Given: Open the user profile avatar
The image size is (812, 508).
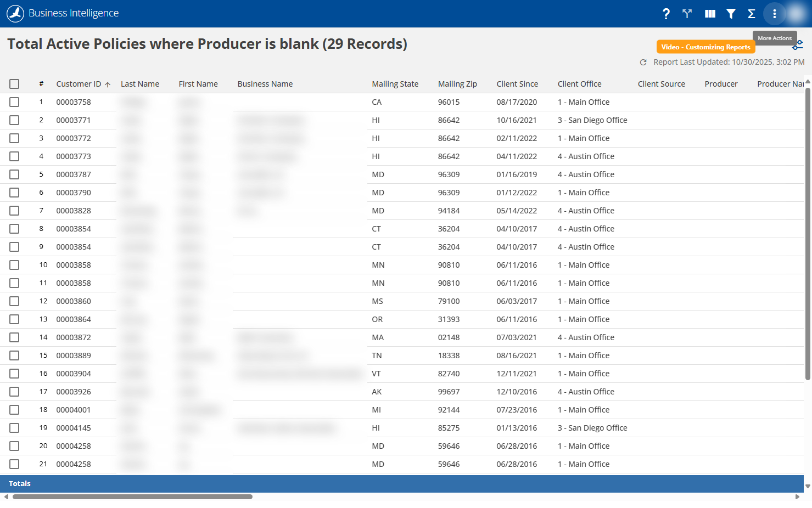Looking at the screenshot, I should point(797,14).
